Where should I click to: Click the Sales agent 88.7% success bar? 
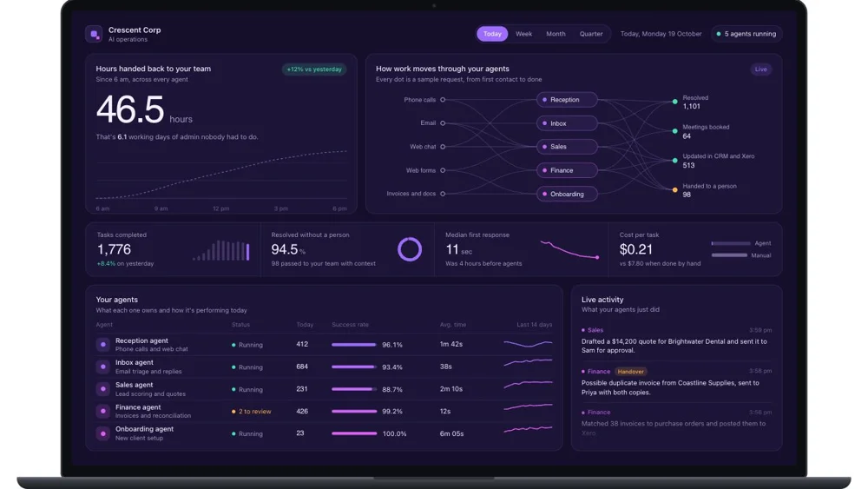pyautogui.click(x=354, y=389)
